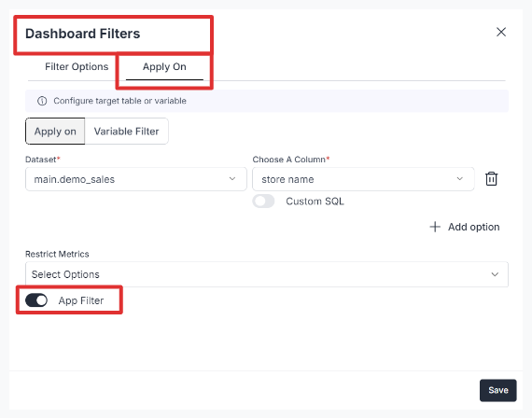Click the Dashboard Filters heading
The width and height of the screenshot is (532, 418).
(x=83, y=34)
